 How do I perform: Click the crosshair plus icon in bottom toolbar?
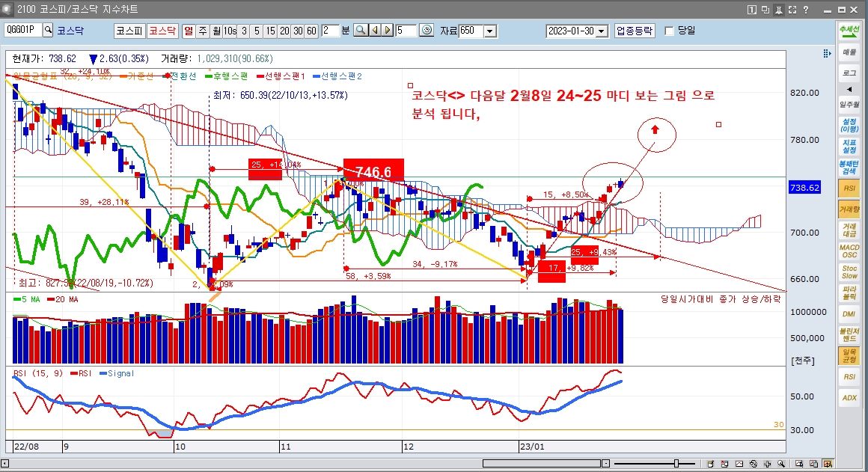tap(767, 464)
